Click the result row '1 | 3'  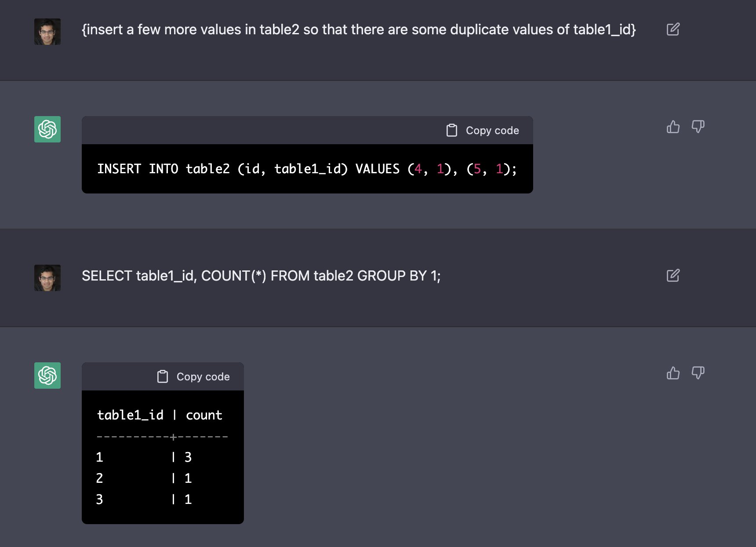(x=144, y=457)
